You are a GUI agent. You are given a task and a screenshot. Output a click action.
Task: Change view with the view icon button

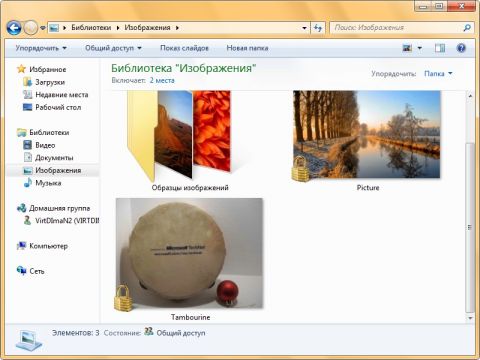click(407, 48)
